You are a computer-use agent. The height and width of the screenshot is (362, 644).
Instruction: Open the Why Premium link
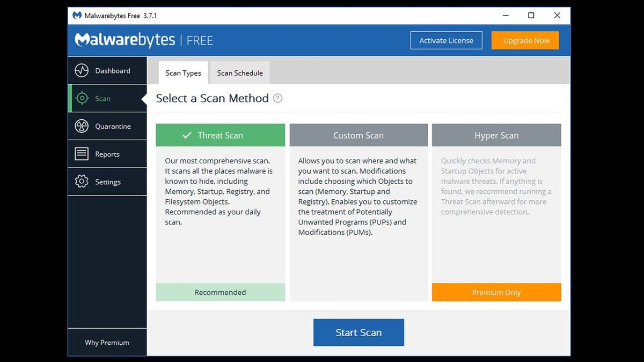point(107,342)
